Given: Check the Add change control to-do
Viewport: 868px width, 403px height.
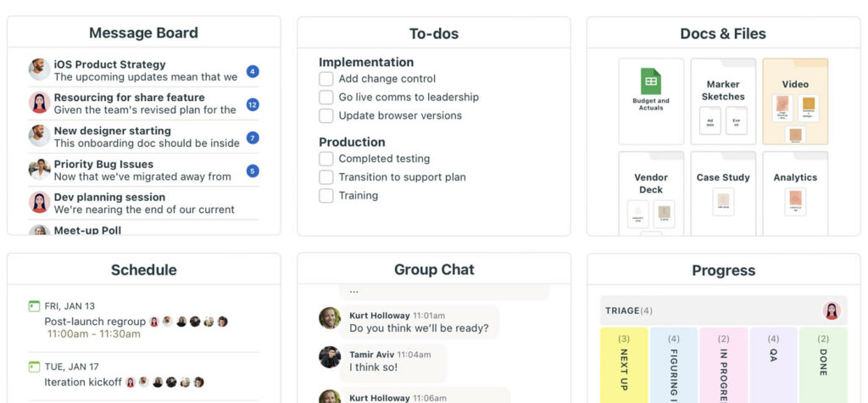Looking at the screenshot, I should tap(326, 79).
